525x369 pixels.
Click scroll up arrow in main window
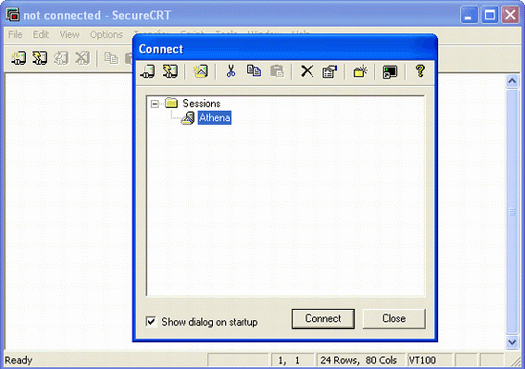tap(512, 81)
